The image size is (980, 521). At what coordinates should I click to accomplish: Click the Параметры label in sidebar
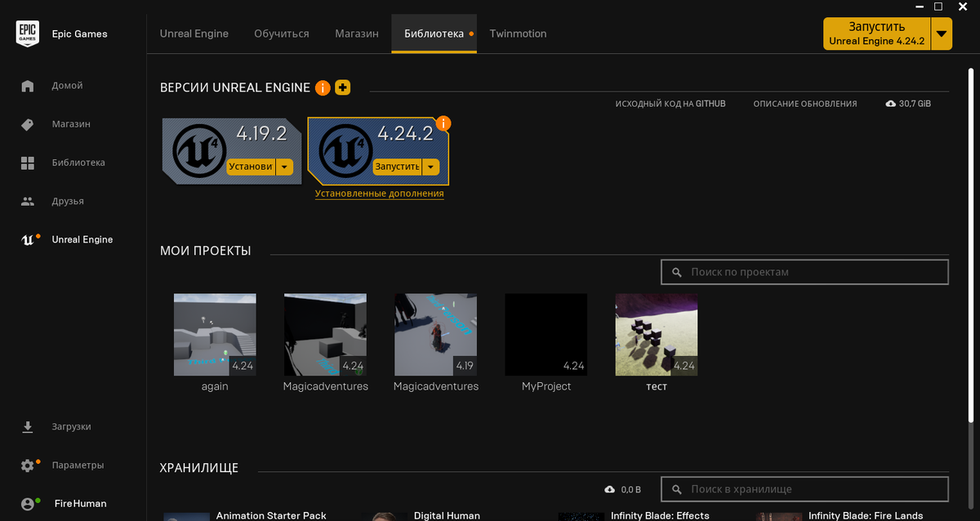78,465
